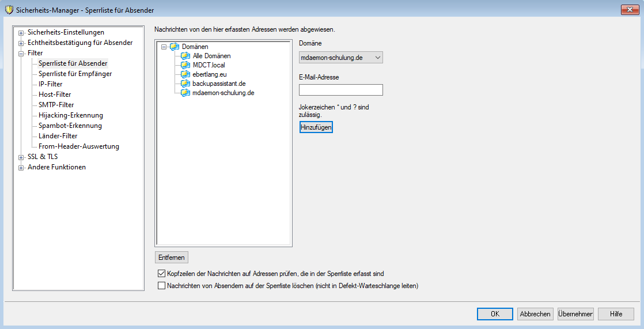644x329 pixels.
Task: Click the MDCT.local domain icon
Action: tap(185, 65)
